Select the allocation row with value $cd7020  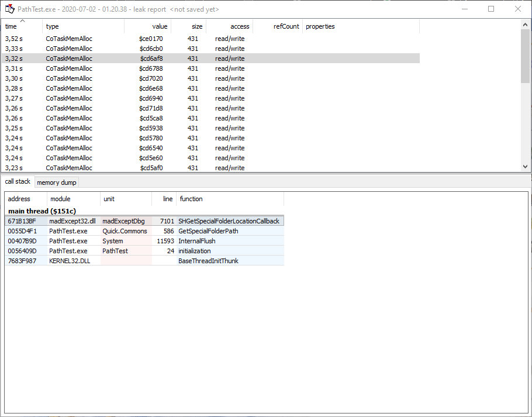point(210,78)
